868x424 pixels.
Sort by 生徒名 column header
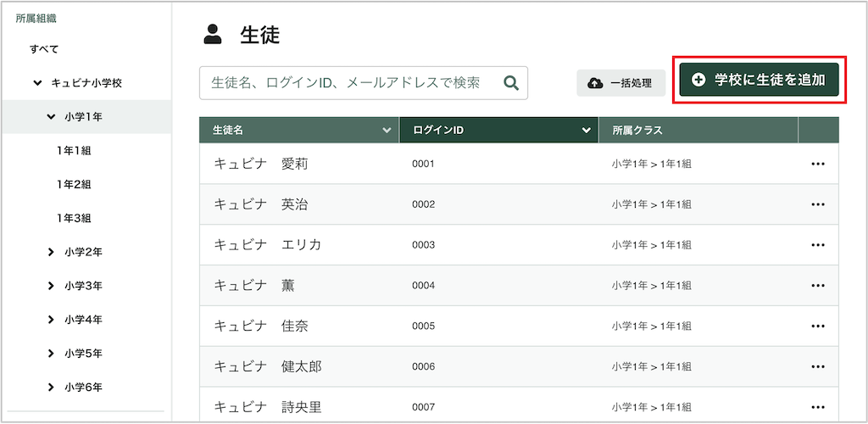click(299, 130)
